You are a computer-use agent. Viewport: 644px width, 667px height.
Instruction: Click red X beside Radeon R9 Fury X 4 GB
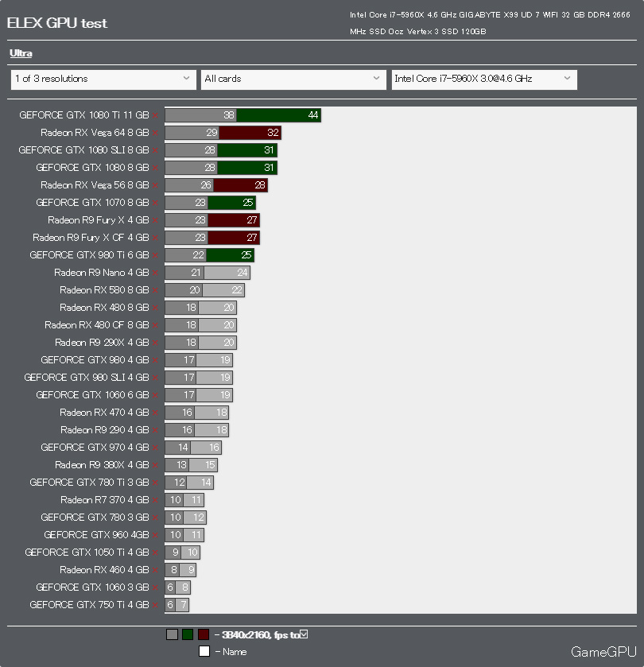point(155,220)
